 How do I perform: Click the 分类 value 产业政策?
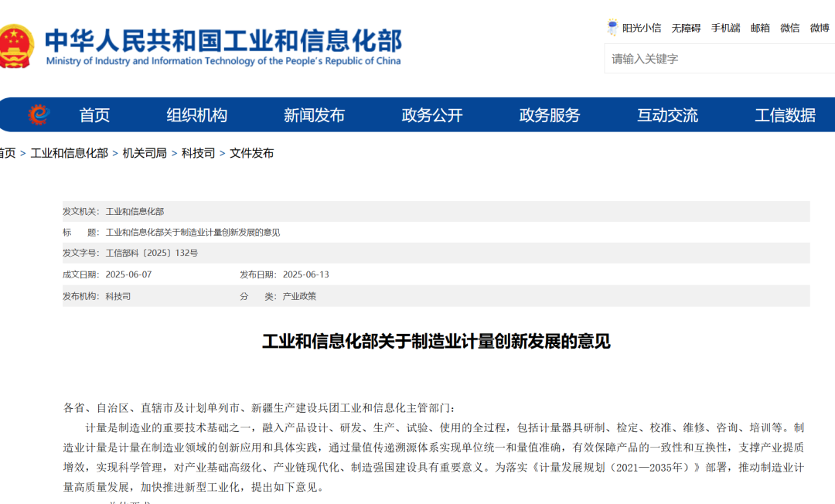click(x=299, y=296)
